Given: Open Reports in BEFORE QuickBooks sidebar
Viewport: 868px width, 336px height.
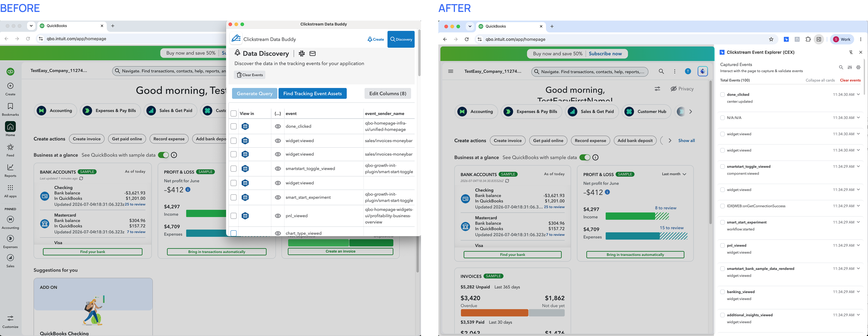Looking at the screenshot, I should click(11, 171).
